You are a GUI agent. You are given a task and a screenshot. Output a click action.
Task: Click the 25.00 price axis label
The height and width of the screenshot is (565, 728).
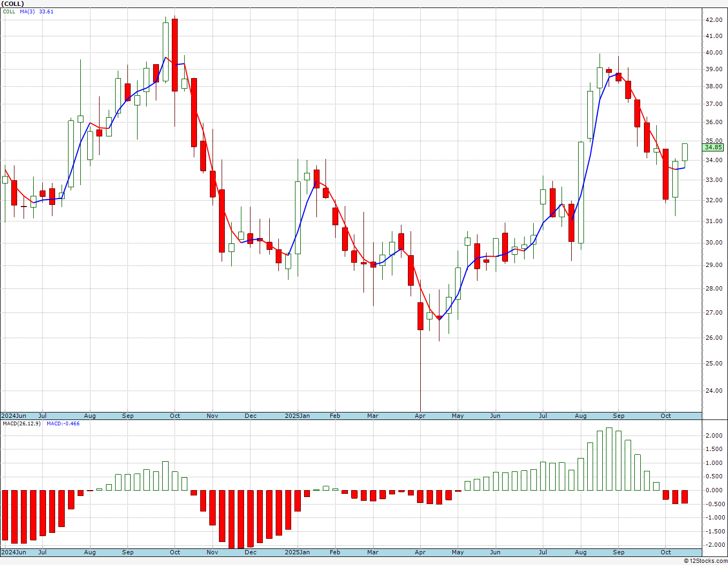714,363
